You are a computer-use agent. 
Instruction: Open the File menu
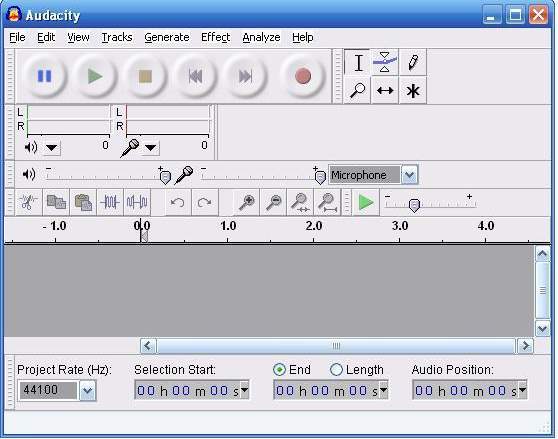tap(17, 37)
